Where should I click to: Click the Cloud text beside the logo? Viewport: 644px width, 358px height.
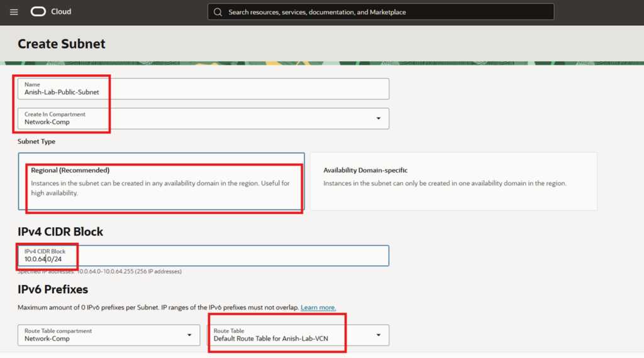(61, 11)
